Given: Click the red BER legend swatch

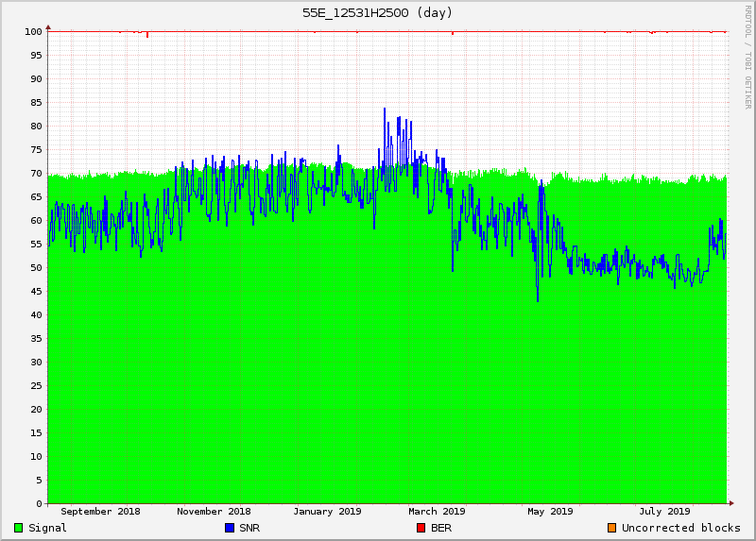Looking at the screenshot, I should (x=421, y=528).
